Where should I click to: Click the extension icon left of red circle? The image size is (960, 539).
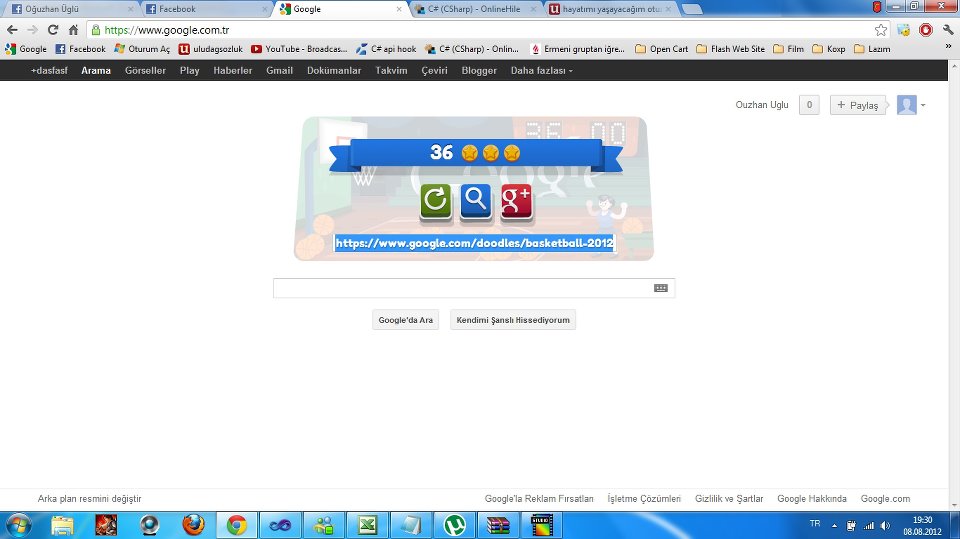click(904, 30)
